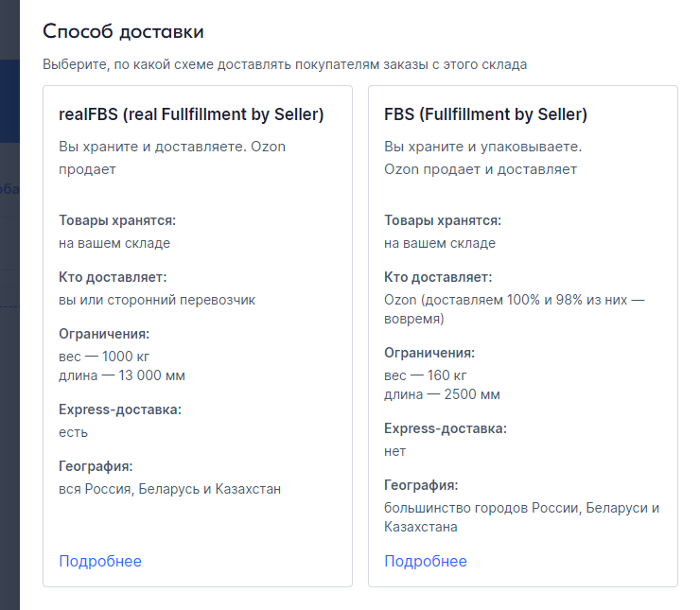Select the realFBS (real Fullfillment by Seller) heading
This screenshot has height=610, width=700.
coord(191,114)
